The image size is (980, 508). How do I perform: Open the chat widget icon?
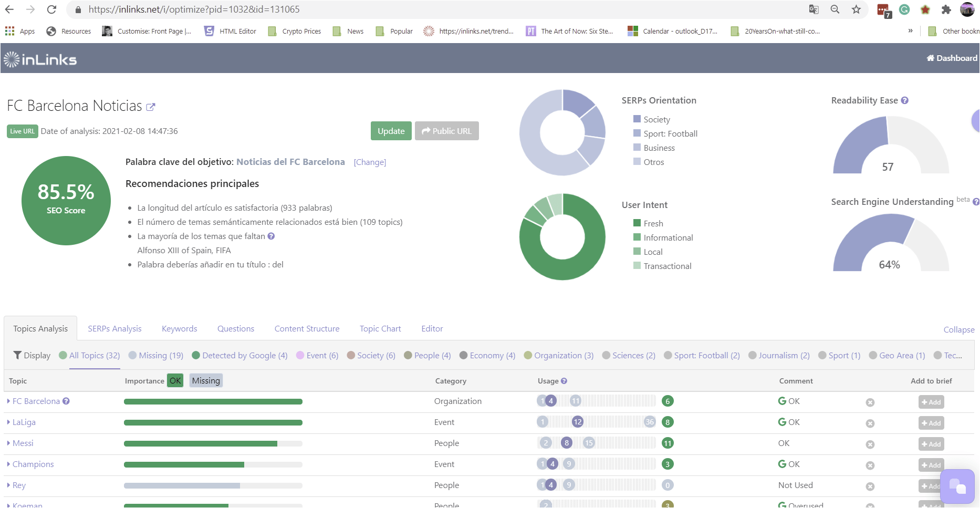point(957,486)
